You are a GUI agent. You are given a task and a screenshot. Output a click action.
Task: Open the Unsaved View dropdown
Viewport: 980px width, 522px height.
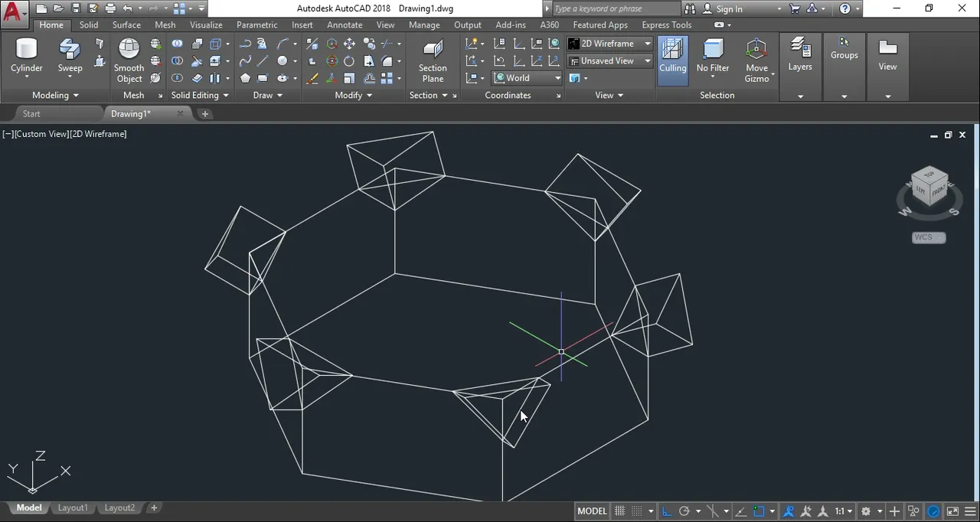coord(609,60)
